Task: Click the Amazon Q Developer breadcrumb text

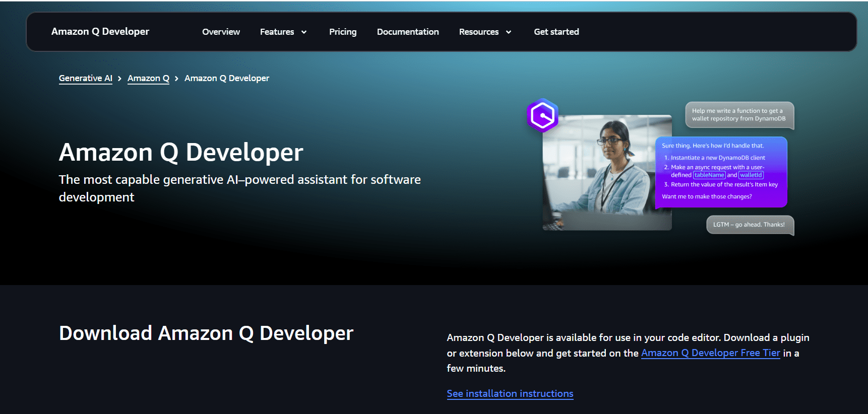Action: [x=227, y=78]
